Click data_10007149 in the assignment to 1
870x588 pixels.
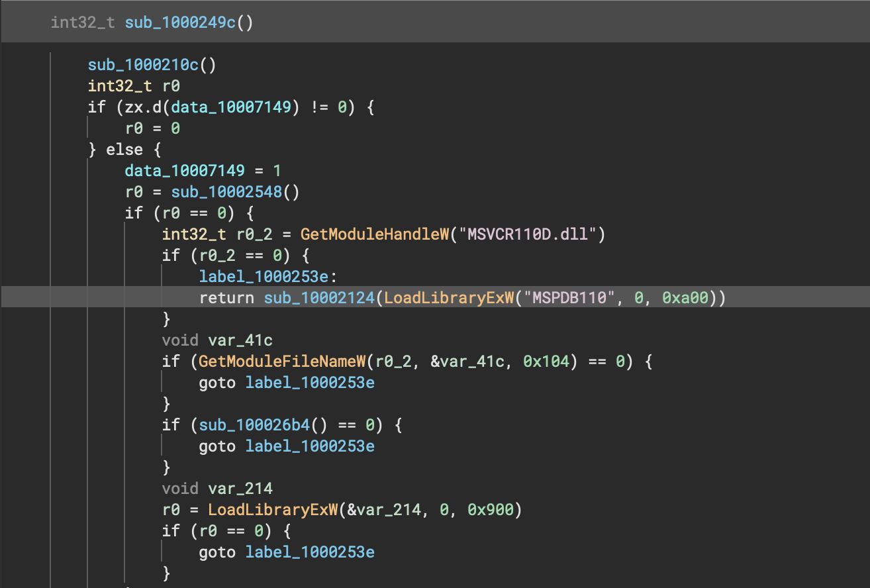[x=194, y=171]
